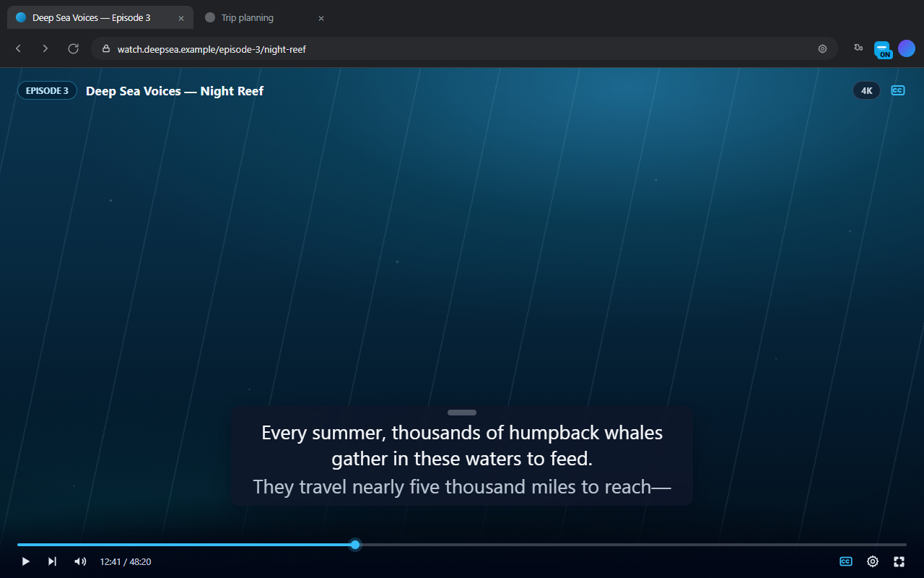
Task: Skip to the next episode
Action: point(52,561)
